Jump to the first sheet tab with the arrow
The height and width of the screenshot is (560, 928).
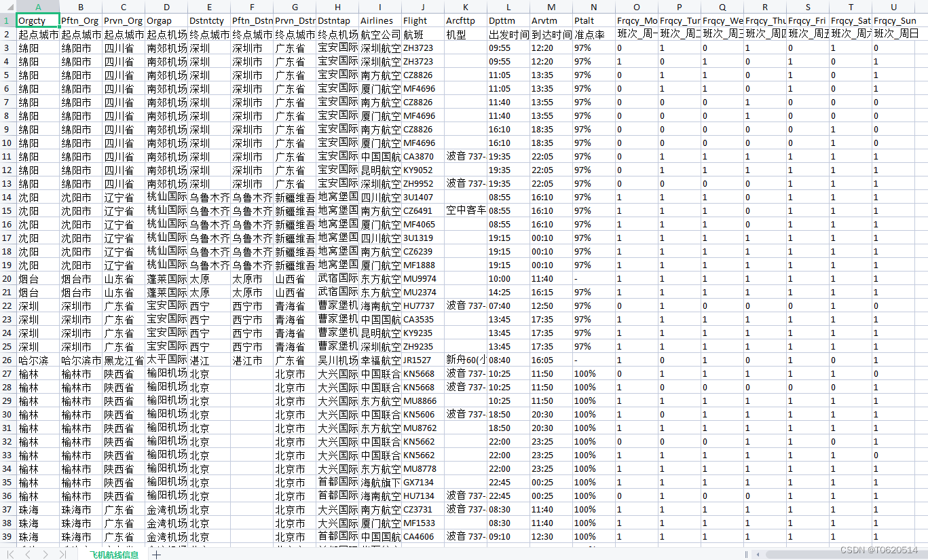[x=11, y=555]
